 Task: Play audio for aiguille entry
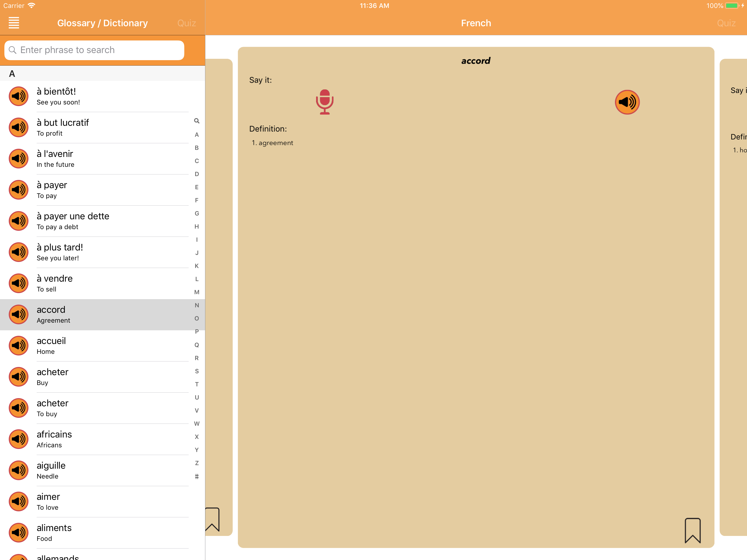point(19,470)
